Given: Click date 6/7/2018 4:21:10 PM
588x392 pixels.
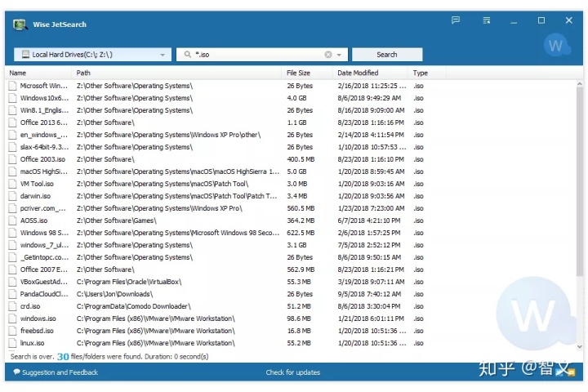Looking at the screenshot, I should pyautogui.click(x=369, y=220).
